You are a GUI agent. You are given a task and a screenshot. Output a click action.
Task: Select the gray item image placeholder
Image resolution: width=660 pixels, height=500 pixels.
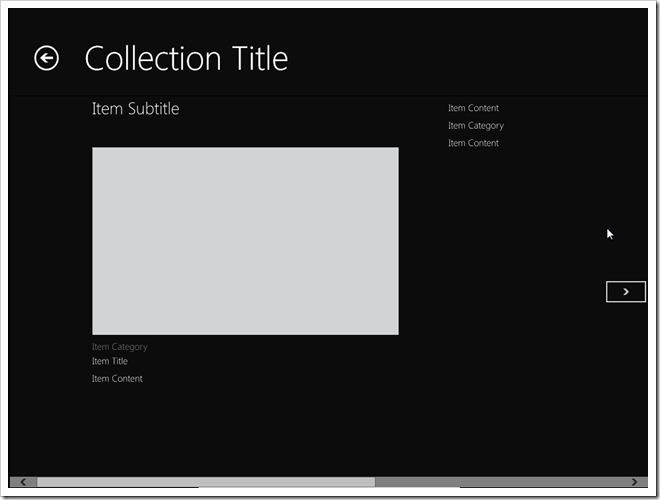[x=245, y=241]
